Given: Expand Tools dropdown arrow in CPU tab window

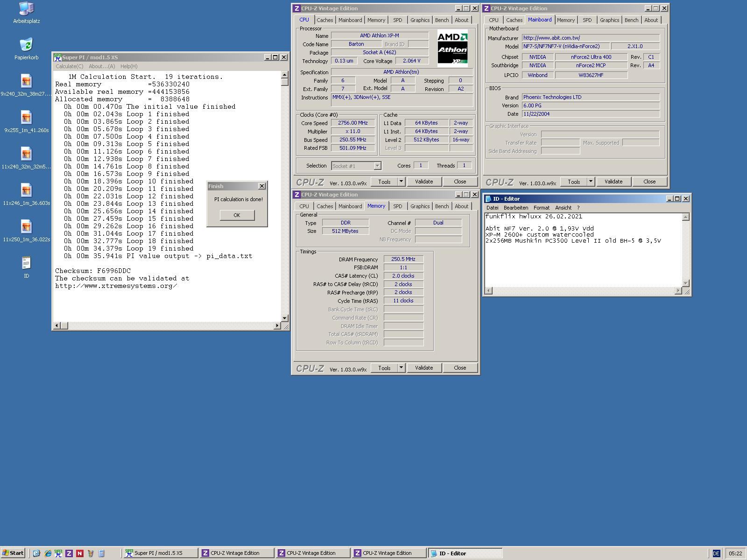Looking at the screenshot, I should 401,182.
